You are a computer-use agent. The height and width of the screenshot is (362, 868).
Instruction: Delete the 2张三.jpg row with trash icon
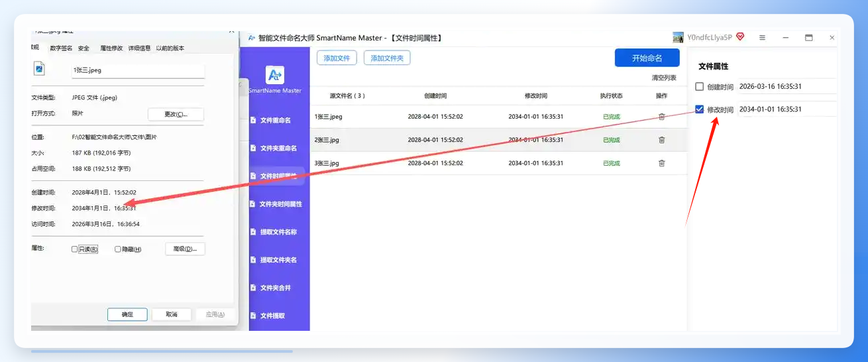click(x=661, y=140)
